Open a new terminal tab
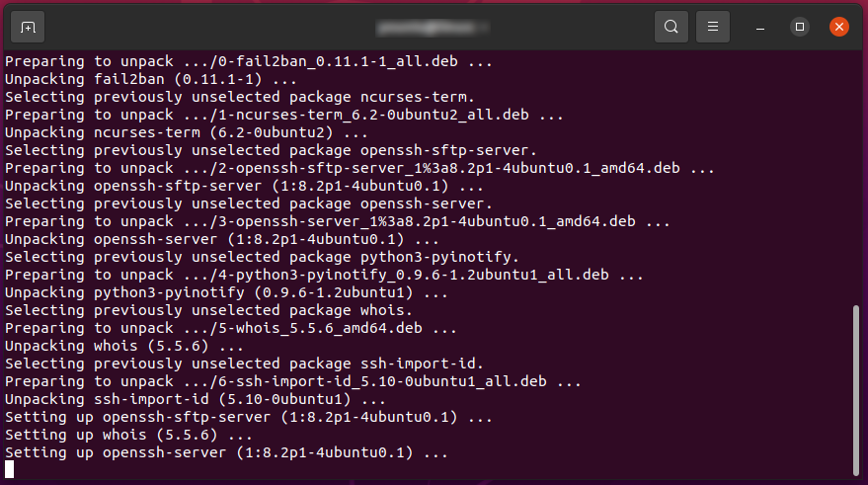 [28, 27]
